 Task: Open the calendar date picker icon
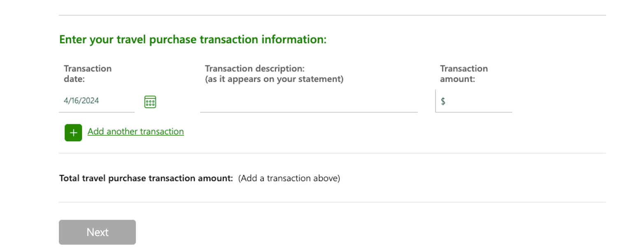coord(150,102)
